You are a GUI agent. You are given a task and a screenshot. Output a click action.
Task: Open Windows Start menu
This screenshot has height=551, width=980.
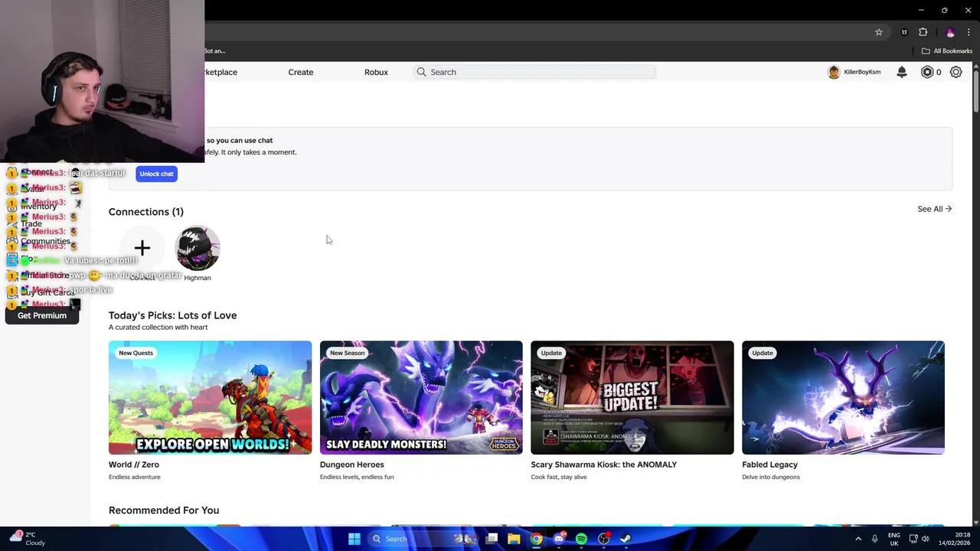(354, 539)
